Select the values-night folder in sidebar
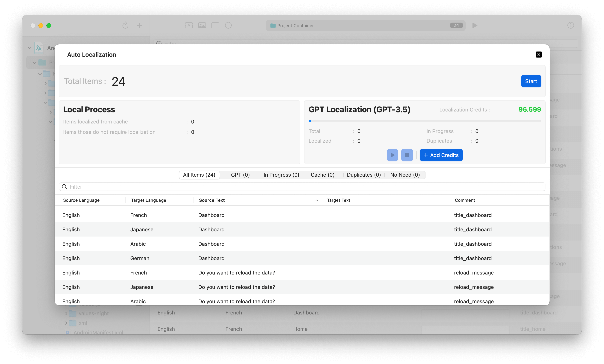 (x=94, y=313)
